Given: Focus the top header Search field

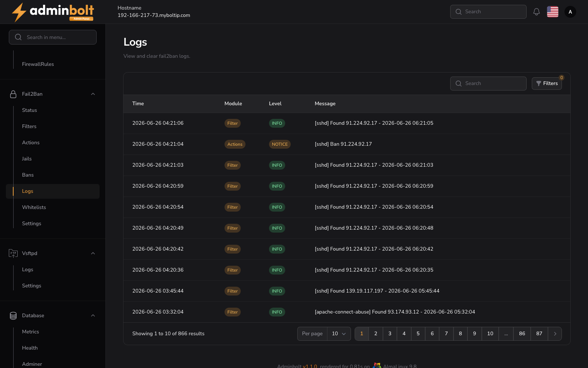Looking at the screenshot, I should pos(488,12).
